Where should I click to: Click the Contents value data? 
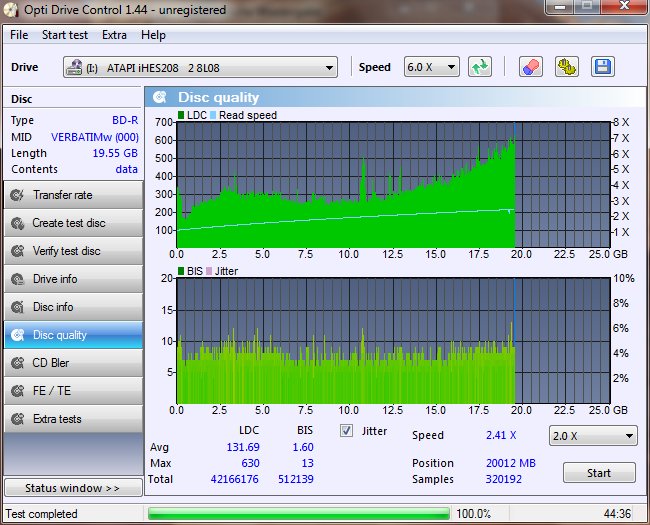click(x=126, y=169)
